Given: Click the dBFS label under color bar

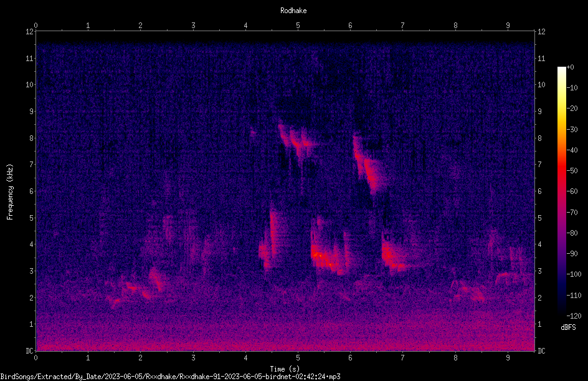Looking at the screenshot, I should (568, 327).
